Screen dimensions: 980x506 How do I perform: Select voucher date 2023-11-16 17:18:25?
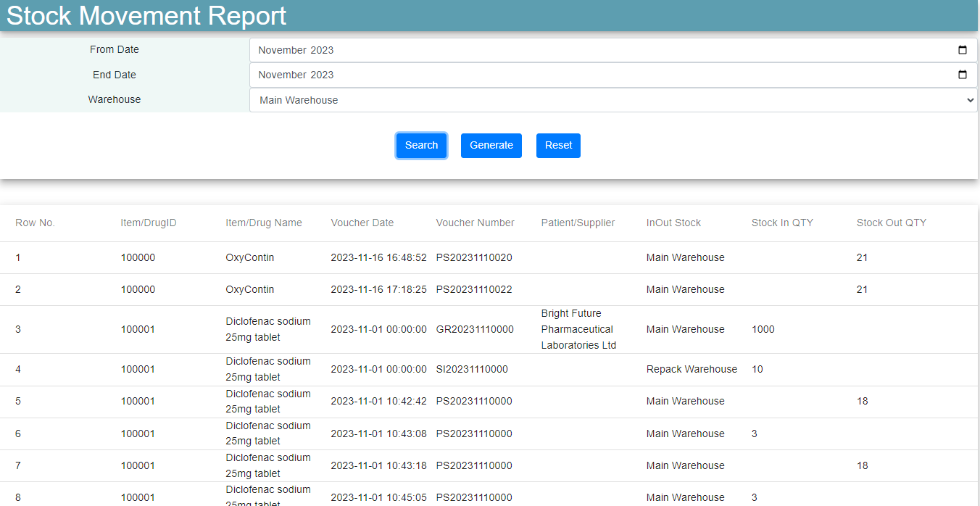379,289
